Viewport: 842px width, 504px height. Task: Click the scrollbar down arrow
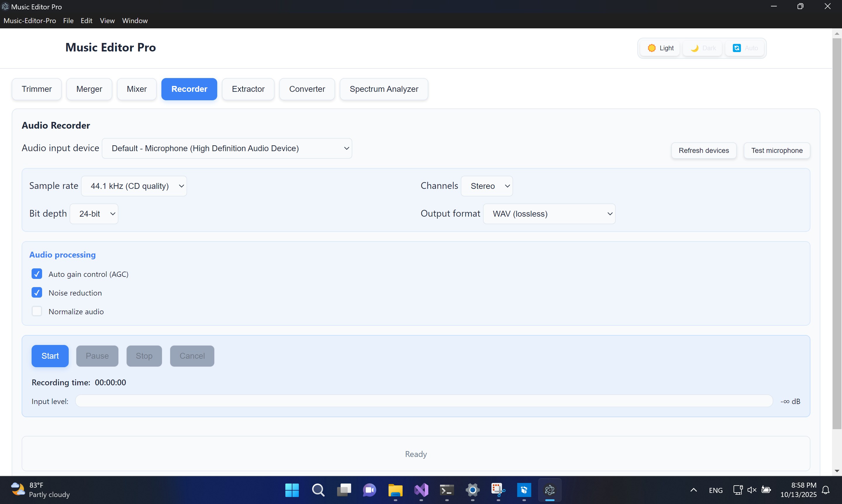[x=837, y=471]
